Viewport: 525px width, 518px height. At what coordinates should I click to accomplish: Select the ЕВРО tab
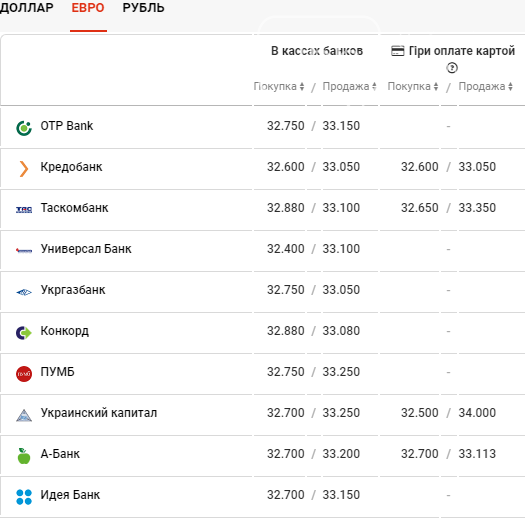pyautogui.click(x=88, y=8)
